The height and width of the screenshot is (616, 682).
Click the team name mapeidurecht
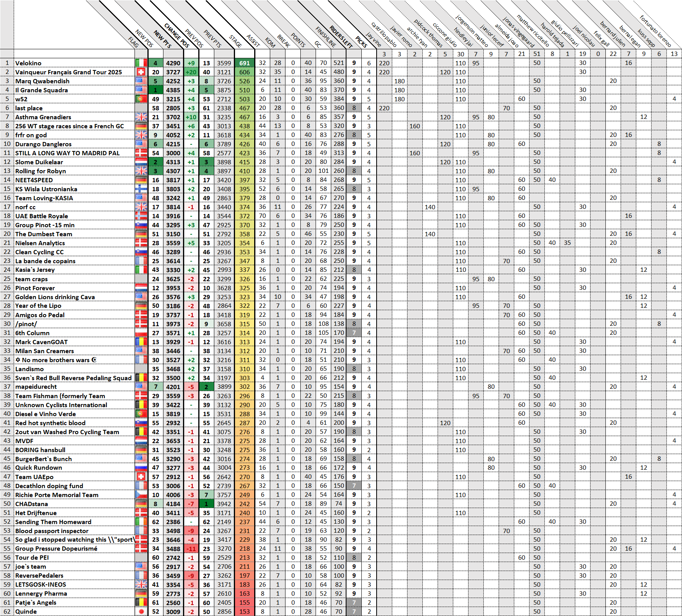click(x=36, y=387)
